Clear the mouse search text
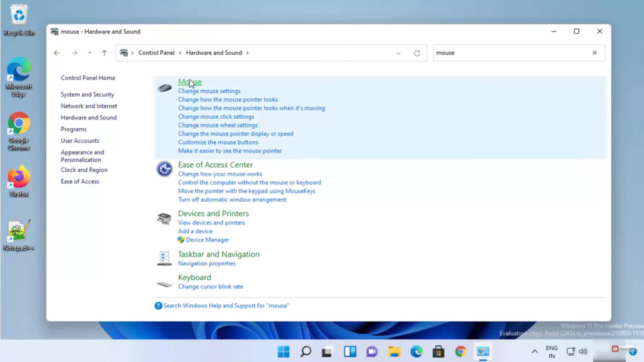Screen dimensions: 644x362 tap(594, 53)
